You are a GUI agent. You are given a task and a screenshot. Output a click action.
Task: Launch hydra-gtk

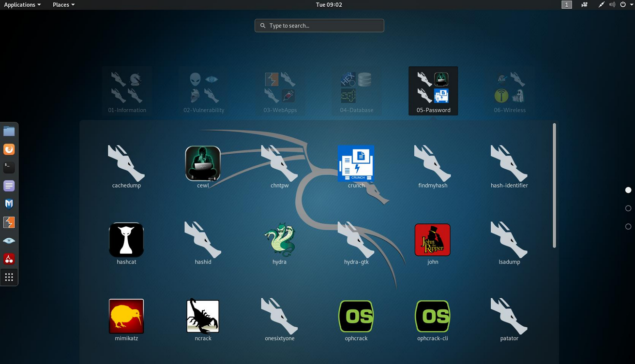point(356,244)
